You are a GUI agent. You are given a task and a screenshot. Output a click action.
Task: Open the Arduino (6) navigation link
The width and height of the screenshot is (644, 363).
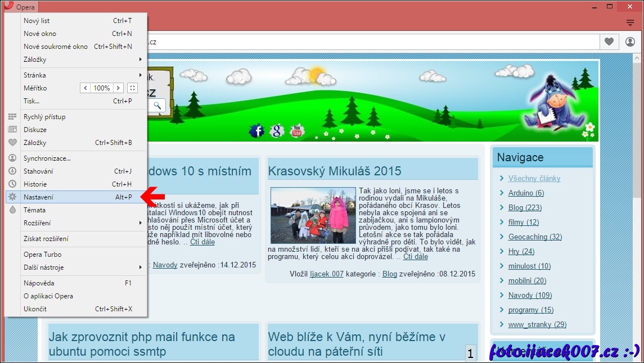(526, 193)
